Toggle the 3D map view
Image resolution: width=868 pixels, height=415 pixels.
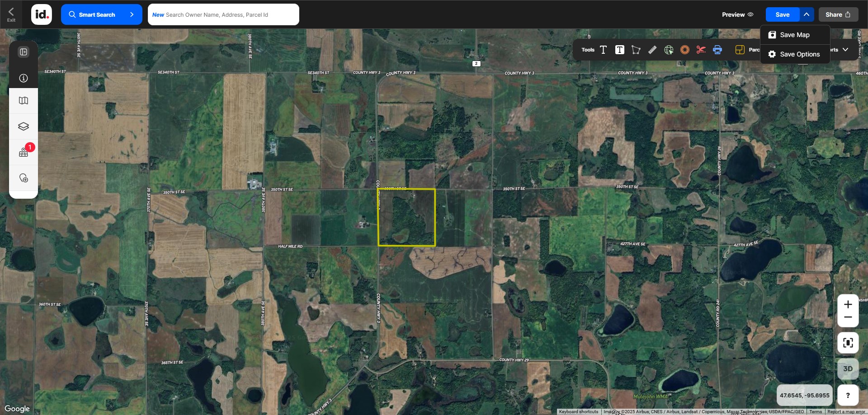(x=848, y=369)
